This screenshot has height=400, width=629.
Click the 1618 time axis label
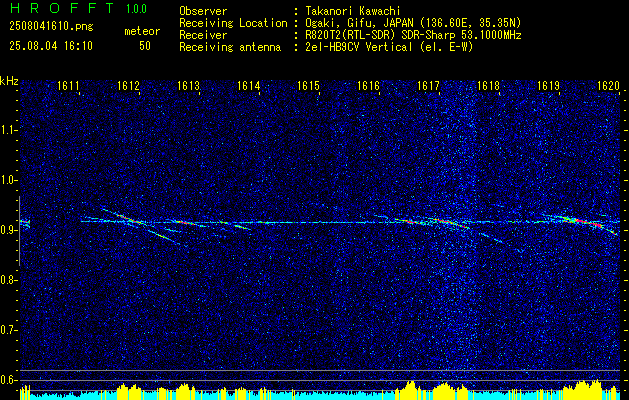488,85
